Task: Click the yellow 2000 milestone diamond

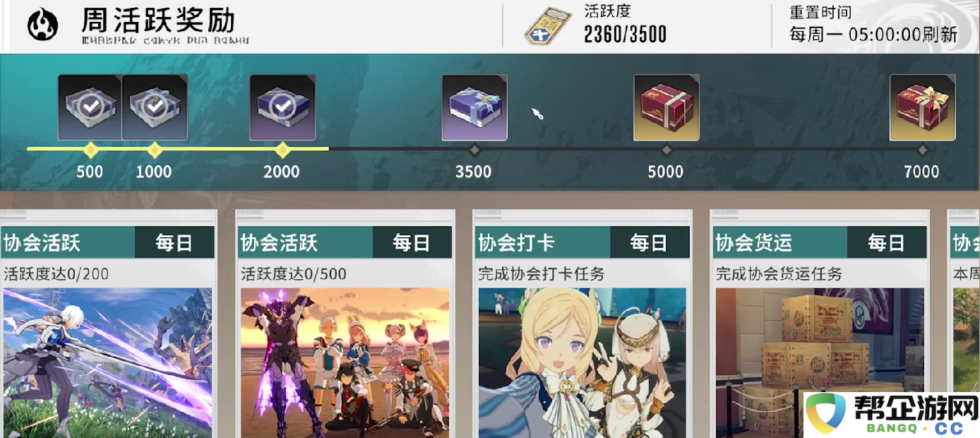Action: tap(282, 150)
